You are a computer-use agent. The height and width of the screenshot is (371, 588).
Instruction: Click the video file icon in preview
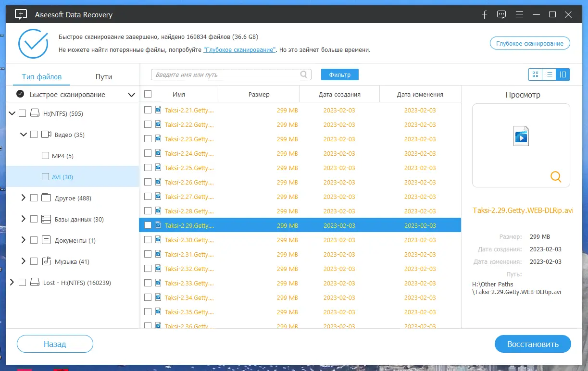click(x=521, y=136)
